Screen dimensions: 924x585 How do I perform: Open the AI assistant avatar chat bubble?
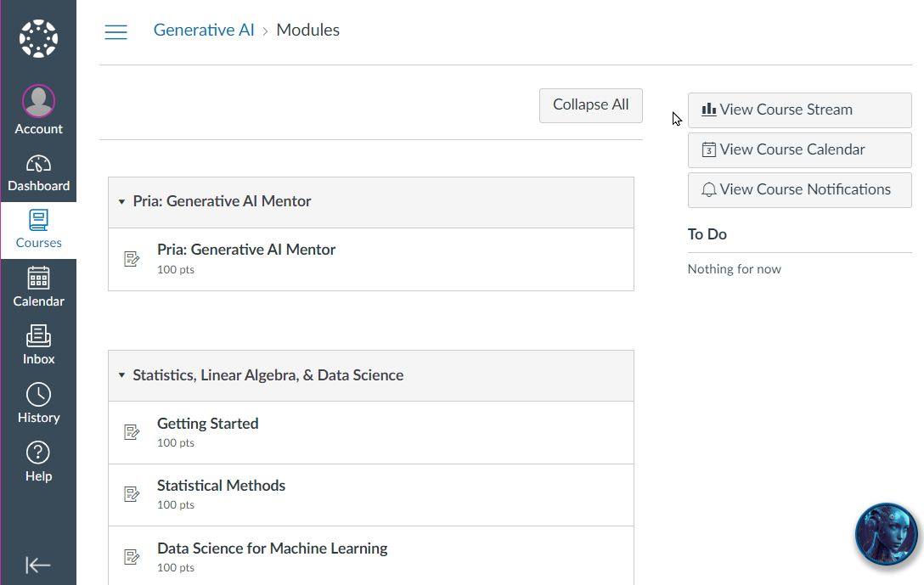coord(886,534)
